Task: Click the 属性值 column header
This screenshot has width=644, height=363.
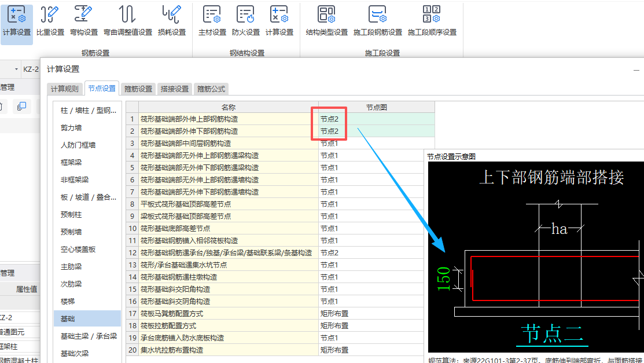Action: 26,289
